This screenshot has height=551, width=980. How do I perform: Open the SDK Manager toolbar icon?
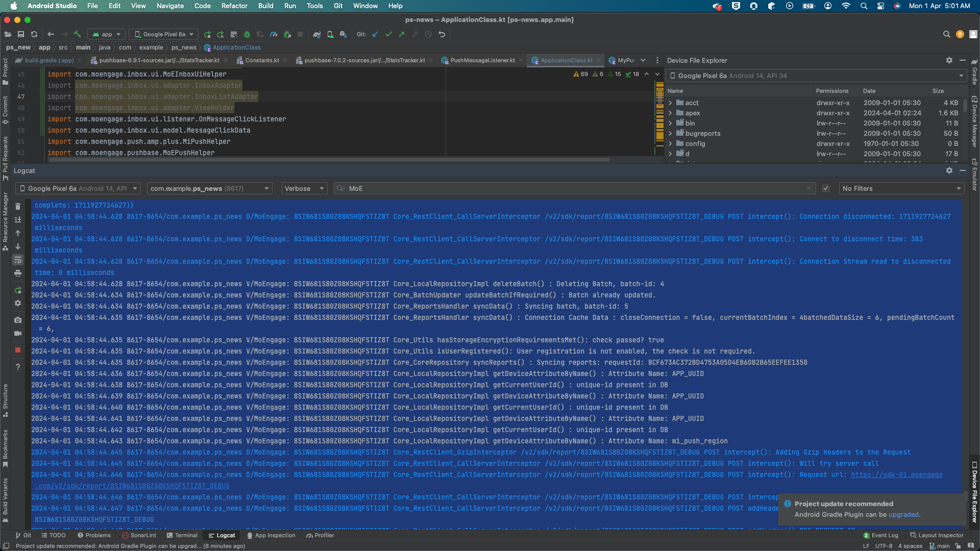[344, 34]
